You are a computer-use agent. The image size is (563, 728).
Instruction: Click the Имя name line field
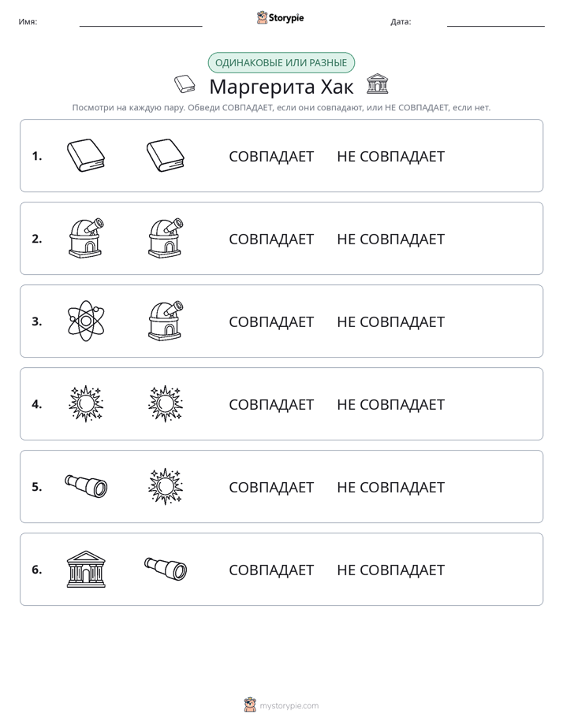click(x=140, y=22)
